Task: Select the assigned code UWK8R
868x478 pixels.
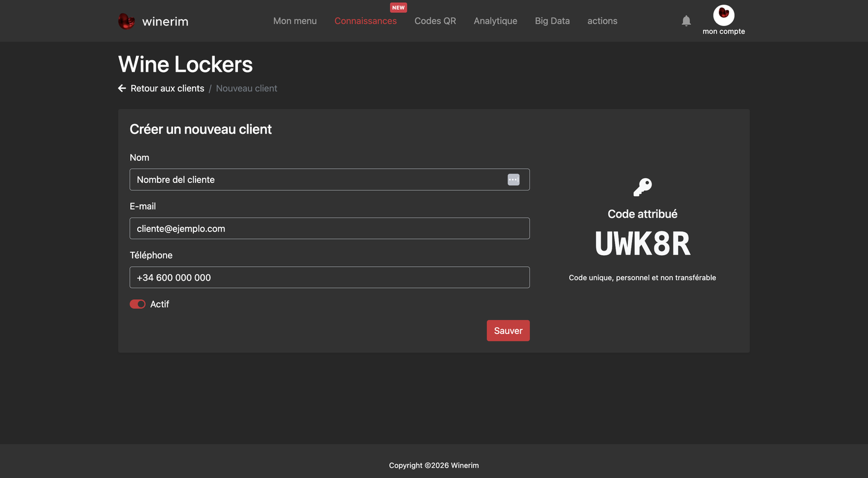Action: pos(642,244)
